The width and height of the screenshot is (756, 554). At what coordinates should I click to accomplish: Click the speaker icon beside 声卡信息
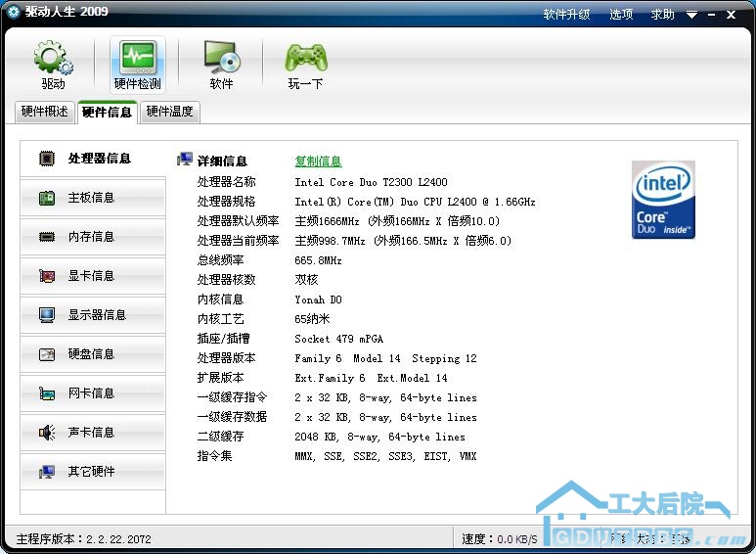[47, 433]
